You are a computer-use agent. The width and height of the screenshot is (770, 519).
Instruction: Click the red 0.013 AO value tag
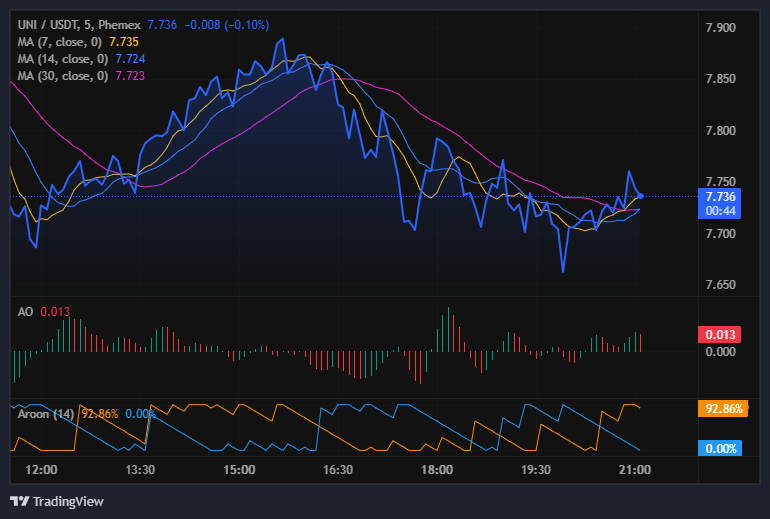tap(720, 334)
